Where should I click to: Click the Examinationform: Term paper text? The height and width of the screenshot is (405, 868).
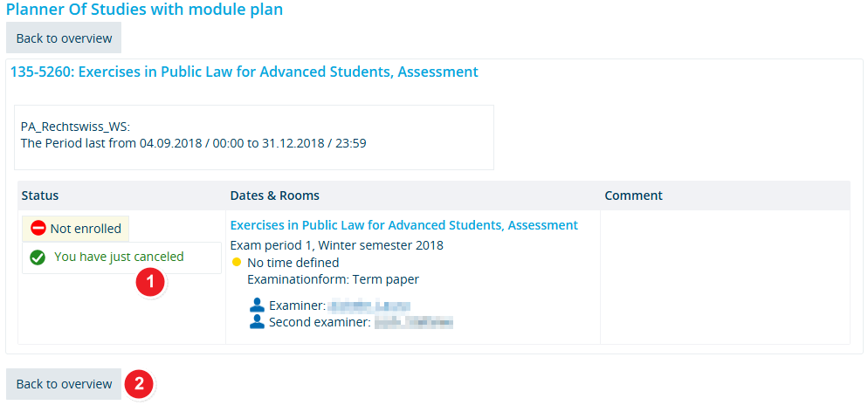(x=334, y=279)
